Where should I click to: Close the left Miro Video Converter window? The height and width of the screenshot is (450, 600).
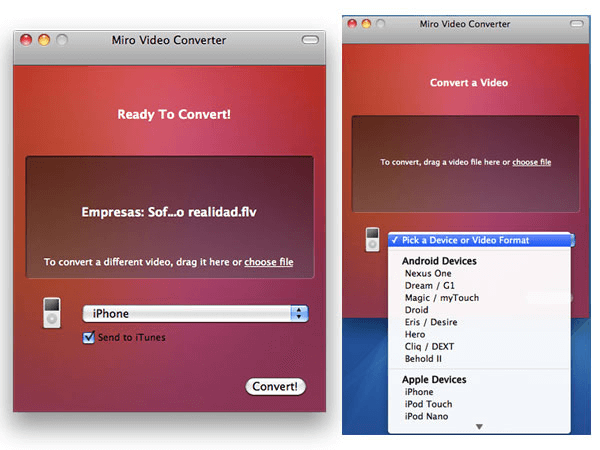pos(26,40)
